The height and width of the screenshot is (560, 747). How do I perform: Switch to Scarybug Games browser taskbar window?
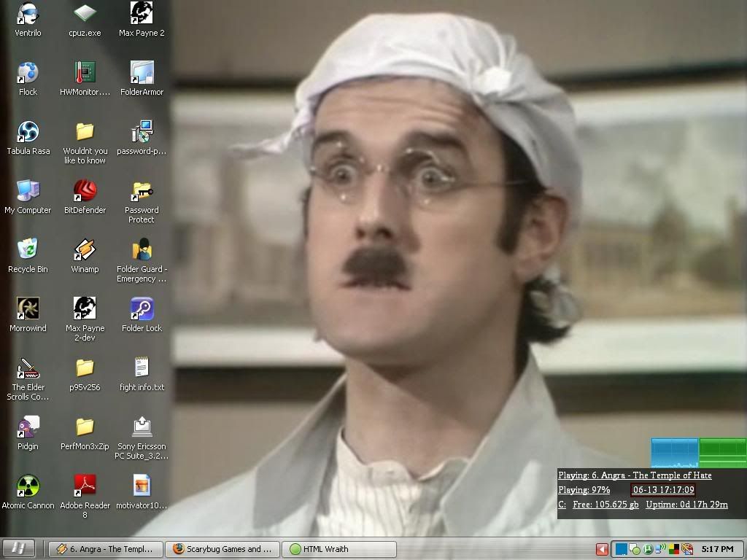click(x=222, y=549)
